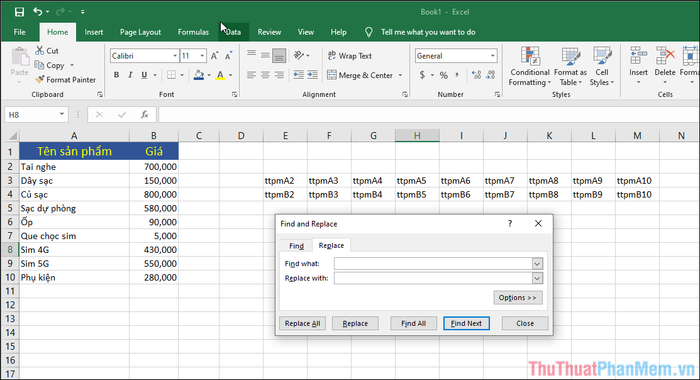Apply the Font Color A

(220, 75)
